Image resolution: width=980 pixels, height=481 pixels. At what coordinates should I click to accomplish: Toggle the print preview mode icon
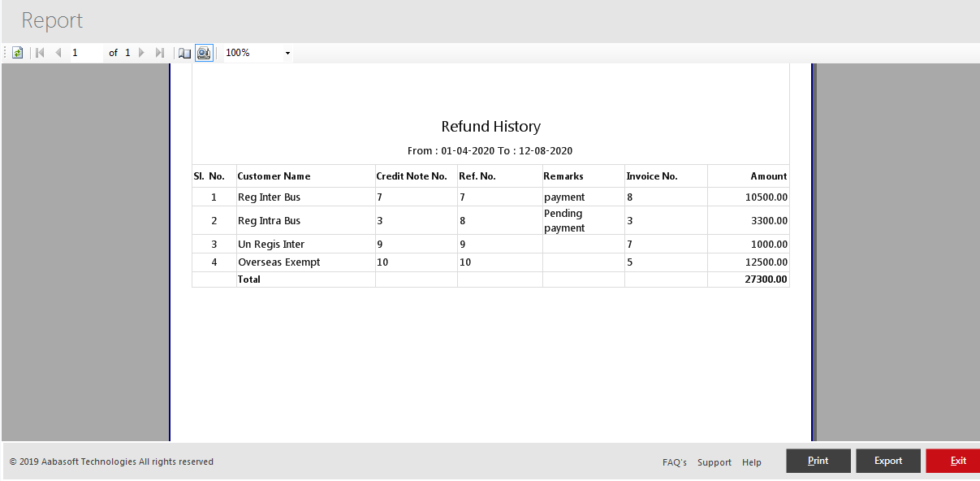point(204,53)
